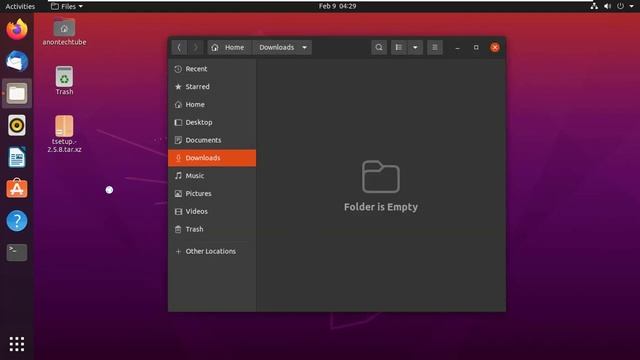Select Downloads in the sidebar
The height and width of the screenshot is (360, 640).
click(x=212, y=158)
